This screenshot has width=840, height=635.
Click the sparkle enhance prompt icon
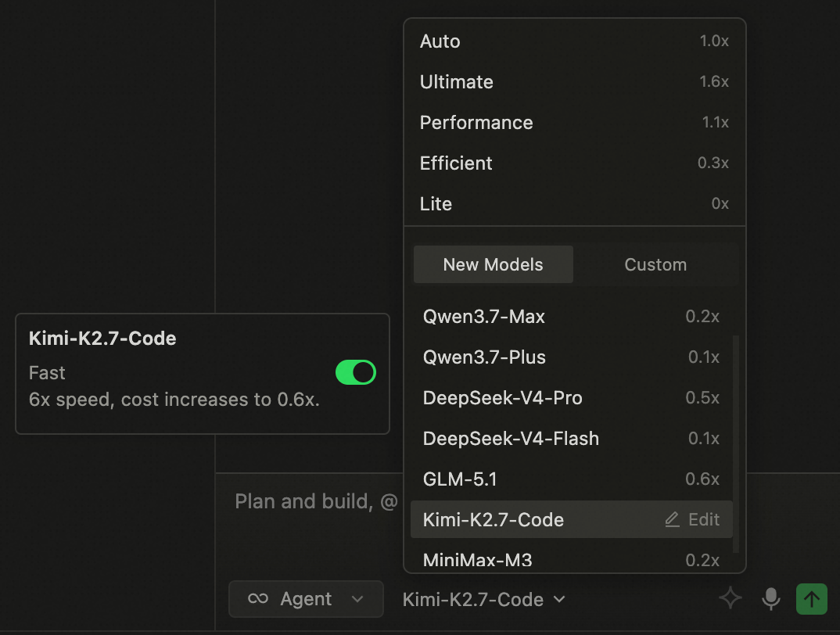pos(731,598)
